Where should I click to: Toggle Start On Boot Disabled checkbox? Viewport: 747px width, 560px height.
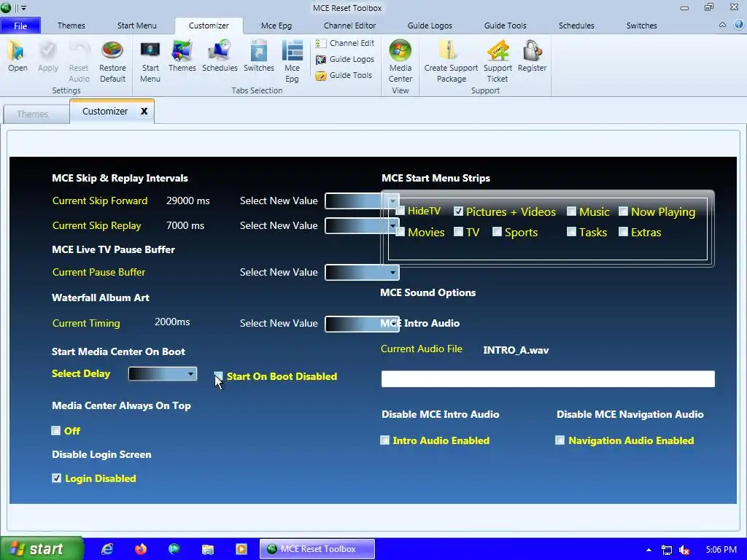(x=218, y=376)
